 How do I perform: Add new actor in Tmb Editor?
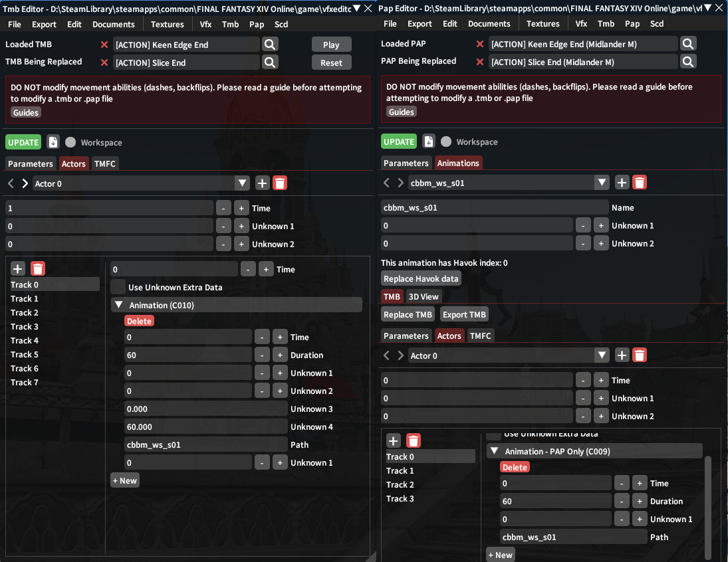pos(263,183)
